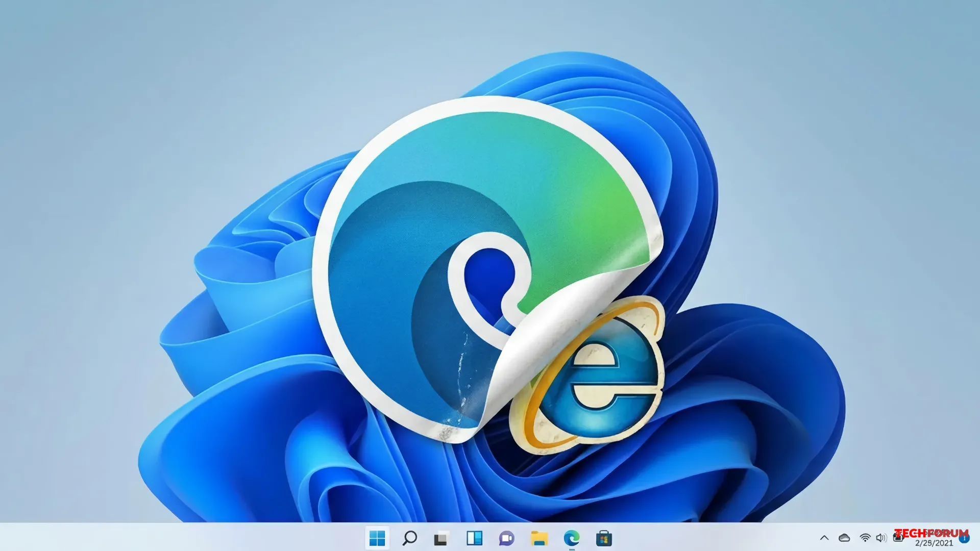Launch Microsoft Edge from the taskbar
The width and height of the screenshot is (980, 551).
coord(572,538)
